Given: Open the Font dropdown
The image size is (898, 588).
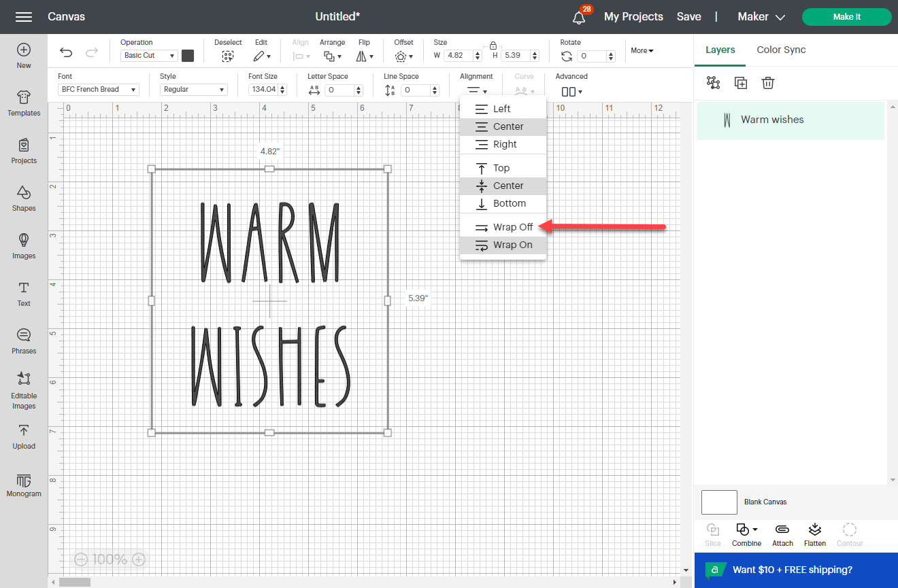Looking at the screenshot, I should [97, 88].
